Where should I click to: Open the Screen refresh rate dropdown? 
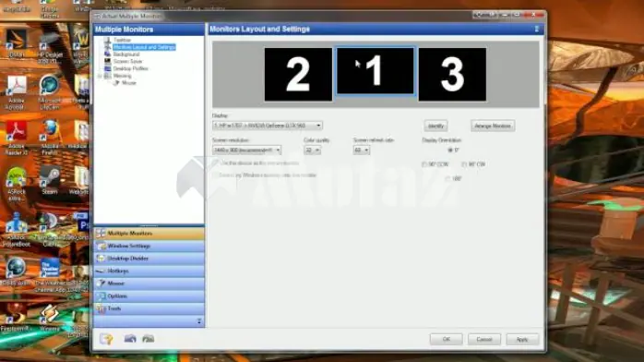click(362, 151)
